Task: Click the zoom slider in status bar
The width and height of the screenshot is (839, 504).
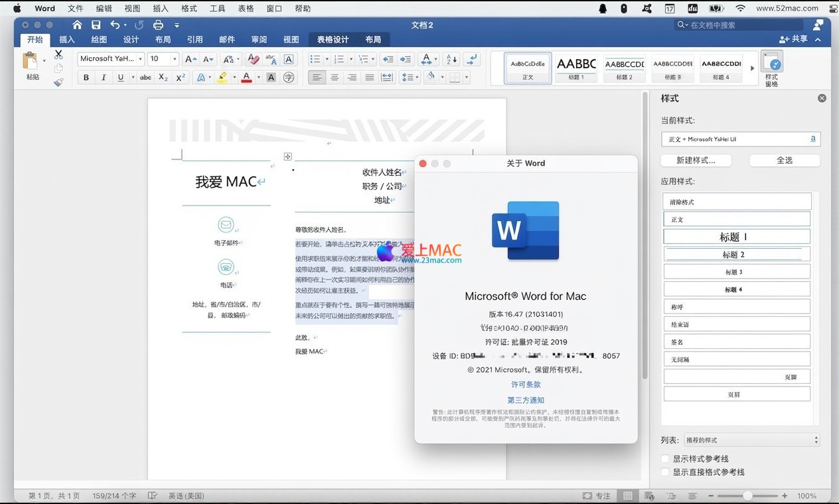Action: 748,496
